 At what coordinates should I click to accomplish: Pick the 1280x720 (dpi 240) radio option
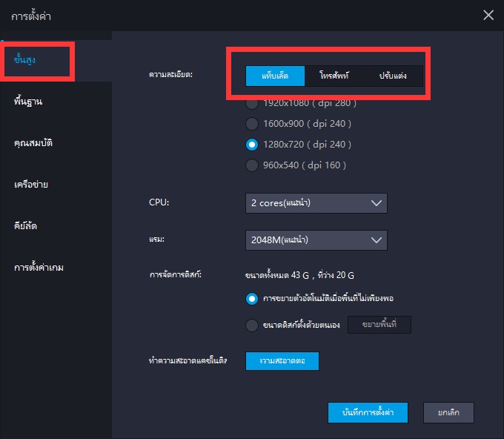(x=252, y=144)
